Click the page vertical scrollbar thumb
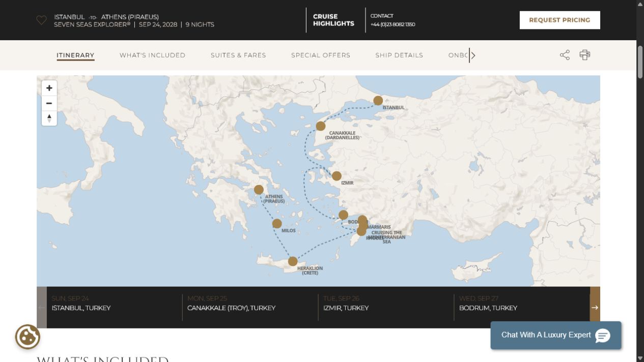 point(640,62)
